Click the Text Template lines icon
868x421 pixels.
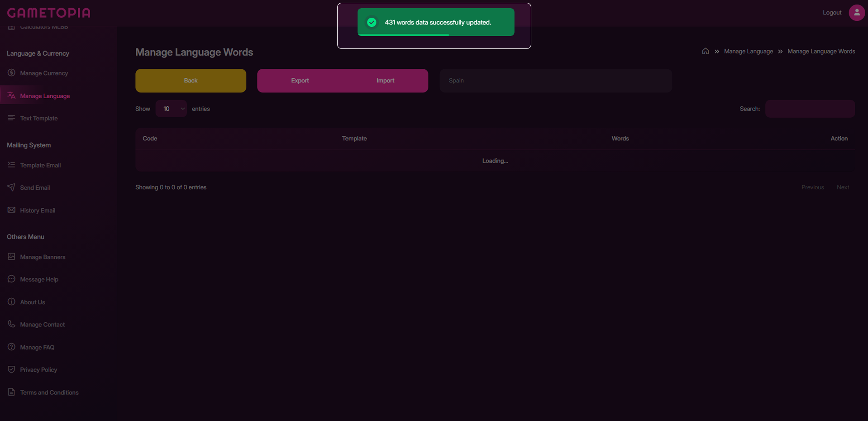pyautogui.click(x=11, y=118)
